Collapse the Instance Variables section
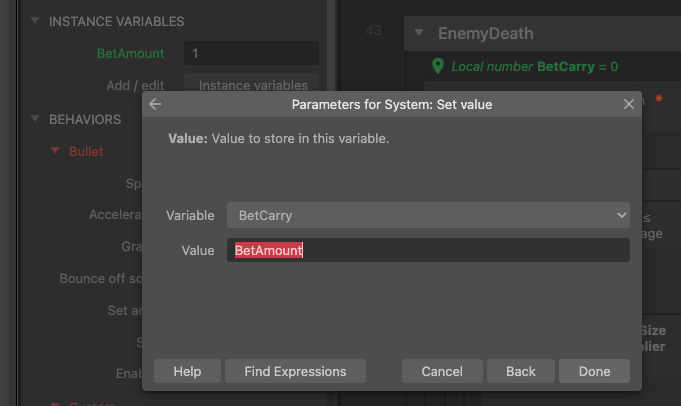 [x=35, y=20]
